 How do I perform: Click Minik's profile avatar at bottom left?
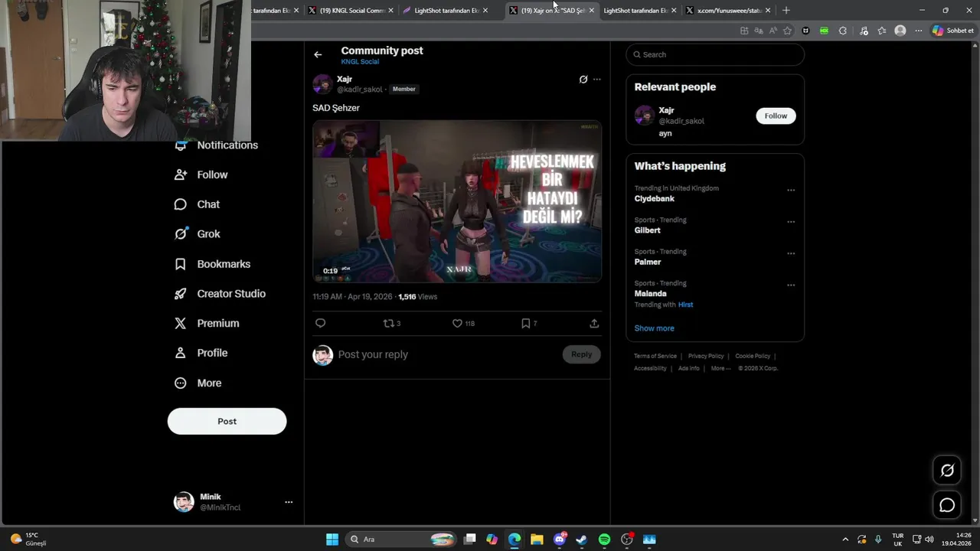[x=184, y=502]
